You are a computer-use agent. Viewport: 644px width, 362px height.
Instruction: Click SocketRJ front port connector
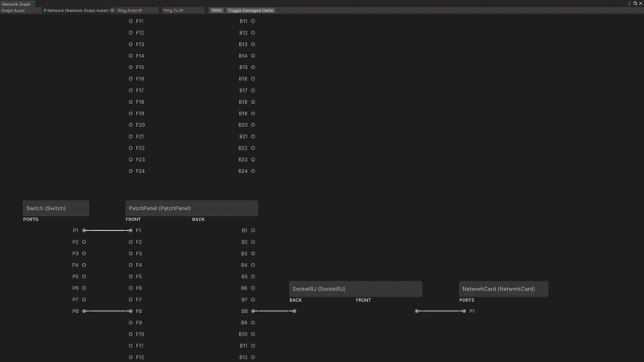click(417, 311)
